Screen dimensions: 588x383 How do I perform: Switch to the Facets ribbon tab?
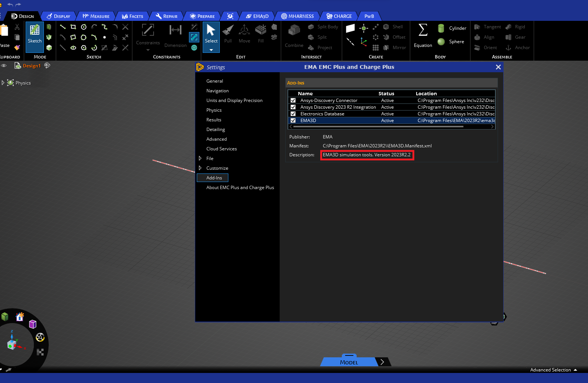133,16
